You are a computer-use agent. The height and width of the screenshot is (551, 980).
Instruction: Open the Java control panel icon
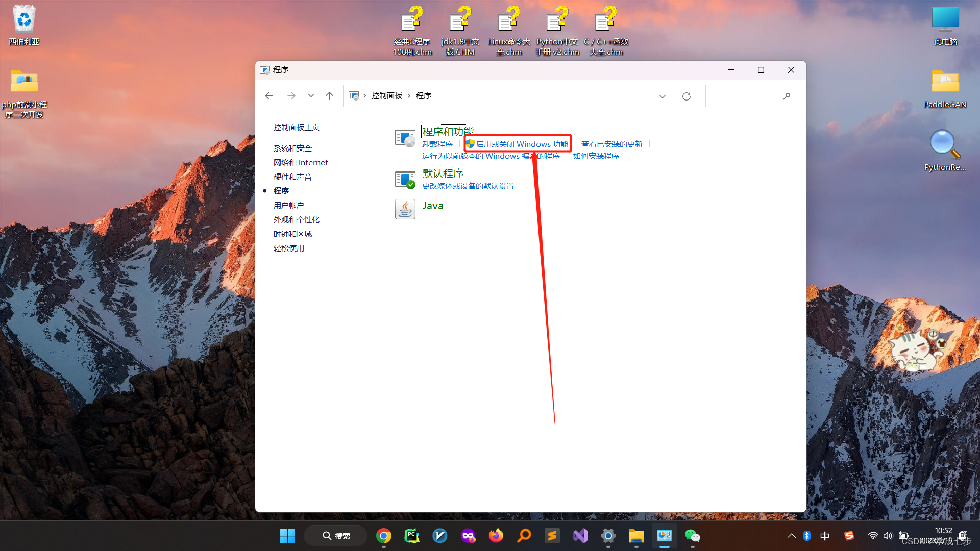[405, 209]
